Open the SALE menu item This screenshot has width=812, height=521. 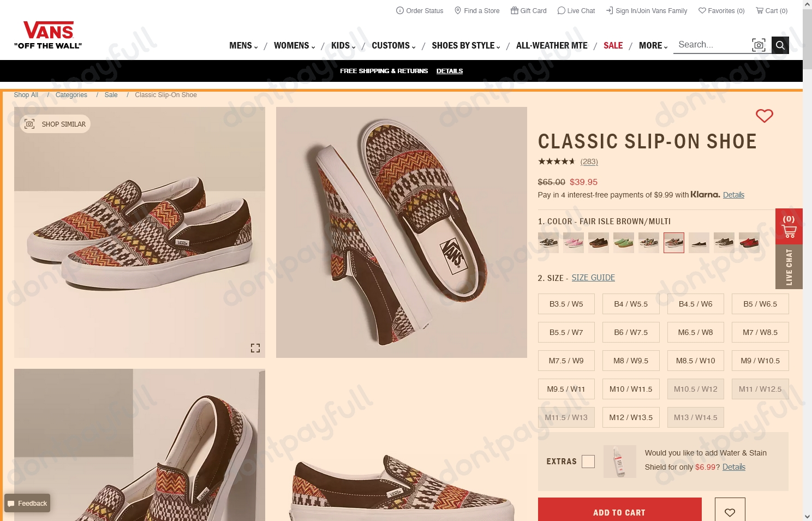613,45
